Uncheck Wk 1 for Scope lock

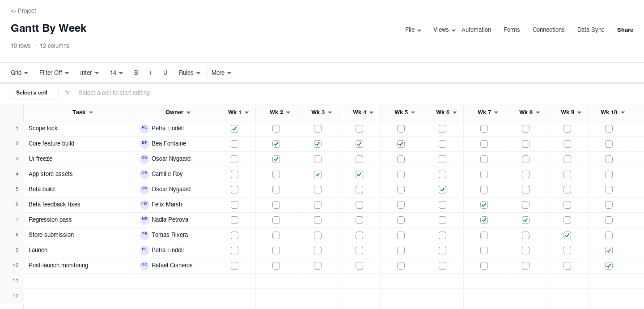(234, 129)
